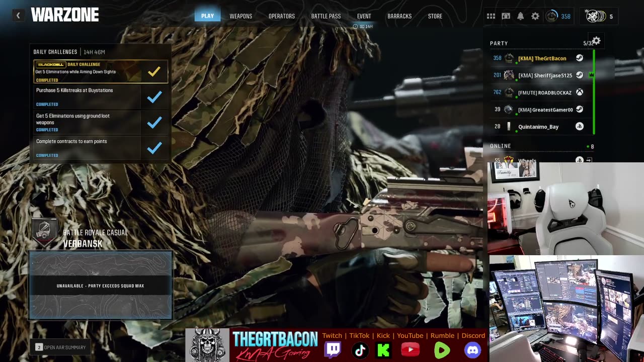Select party member [KMA] TheGrtBacon
644x362 pixels.
[x=542, y=58]
